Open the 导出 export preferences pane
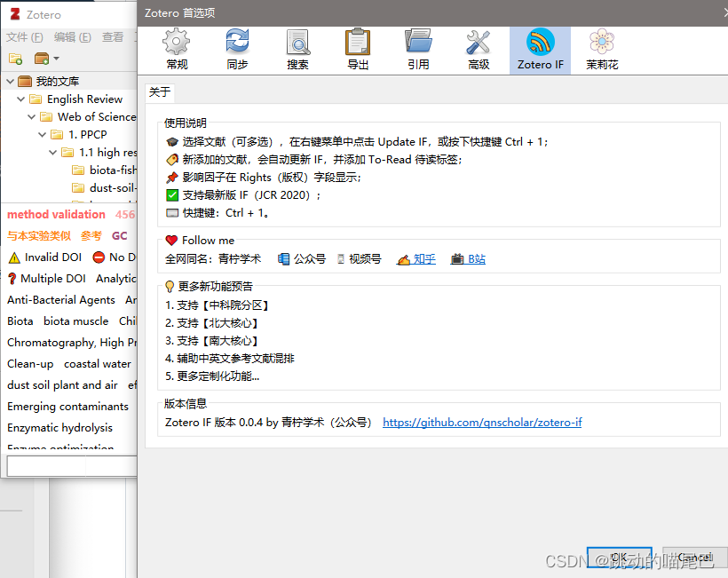728x578 pixels. point(358,50)
